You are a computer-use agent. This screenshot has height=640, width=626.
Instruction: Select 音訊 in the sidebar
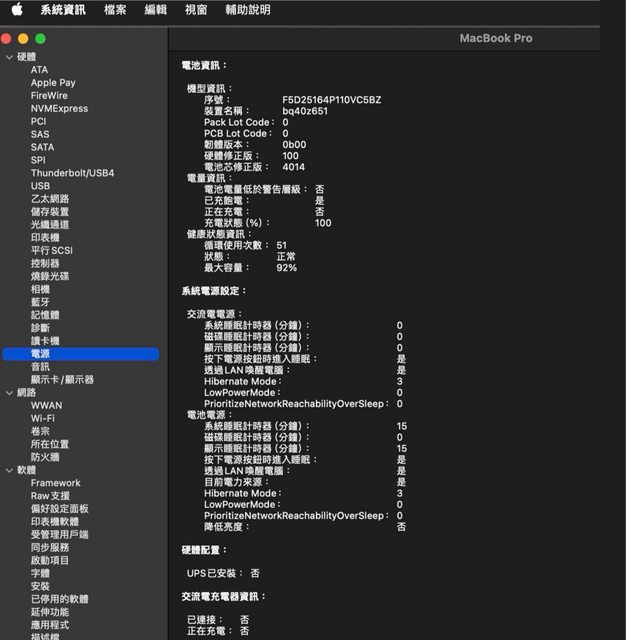tap(40, 367)
